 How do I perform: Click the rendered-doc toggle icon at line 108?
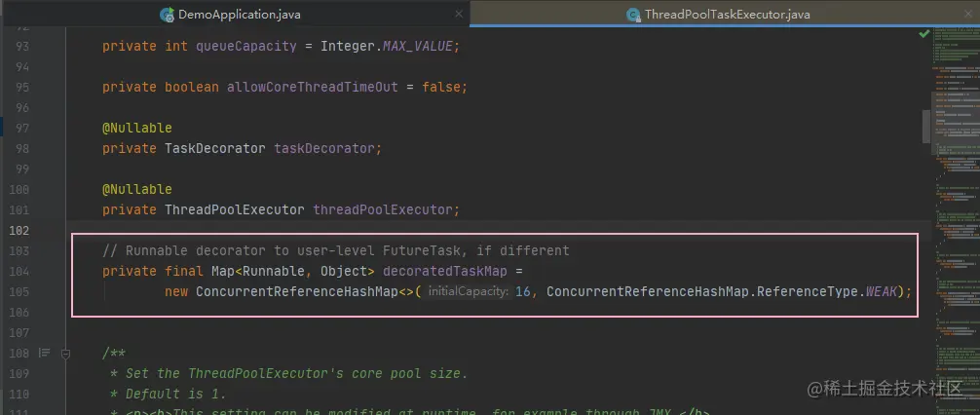tap(45, 353)
